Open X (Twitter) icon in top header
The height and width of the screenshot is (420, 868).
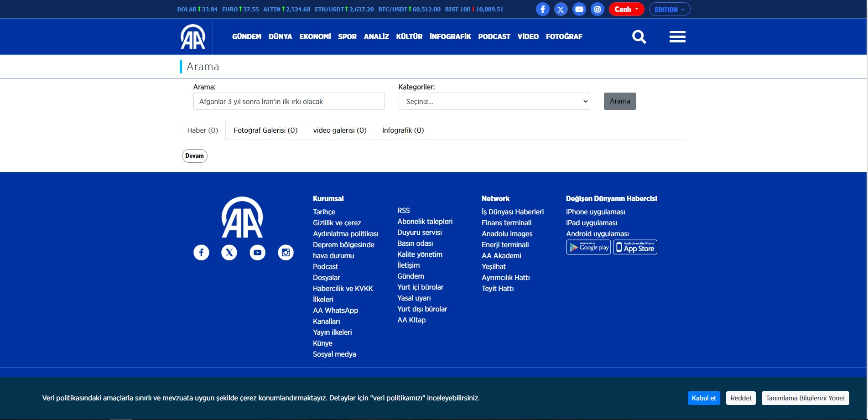coord(561,9)
